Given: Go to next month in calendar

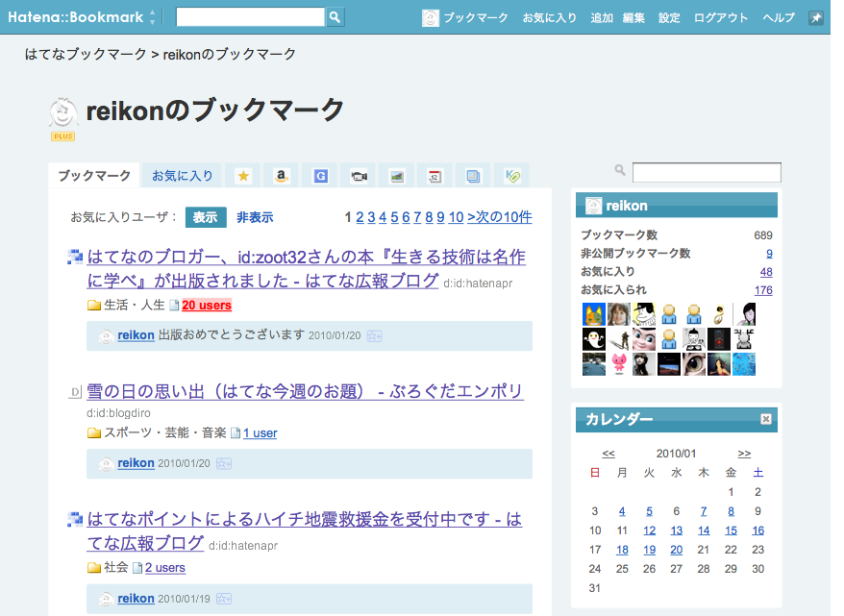Looking at the screenshot, I should (x=744, y=454).
